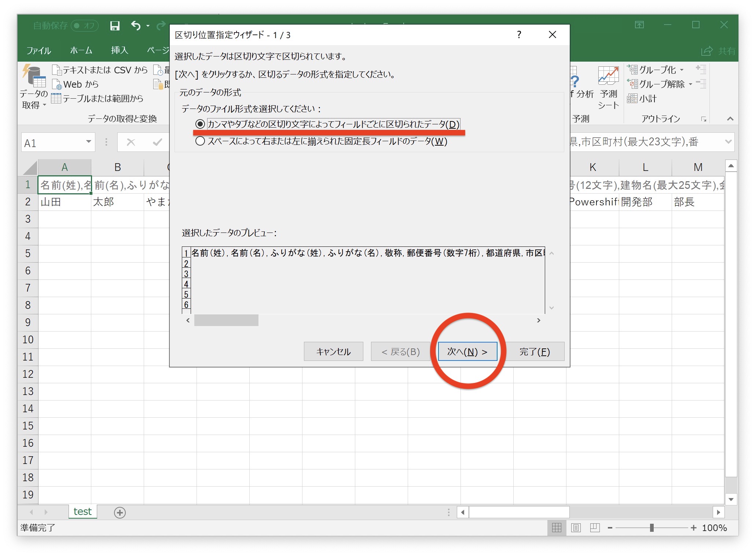Click the Save floppy disk icon

click(115, 26)
